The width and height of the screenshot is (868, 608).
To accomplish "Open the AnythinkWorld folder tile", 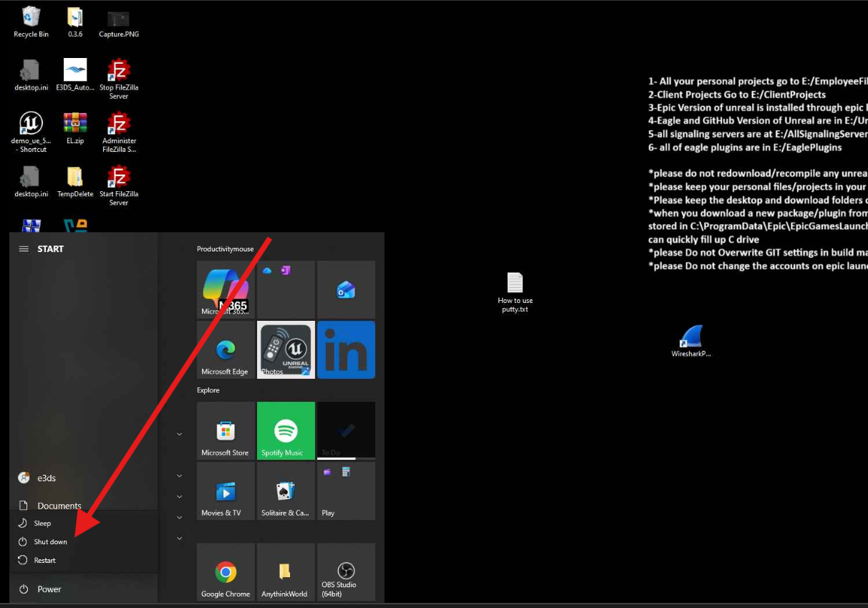I will pyautogui.click(x=286, y=571).
